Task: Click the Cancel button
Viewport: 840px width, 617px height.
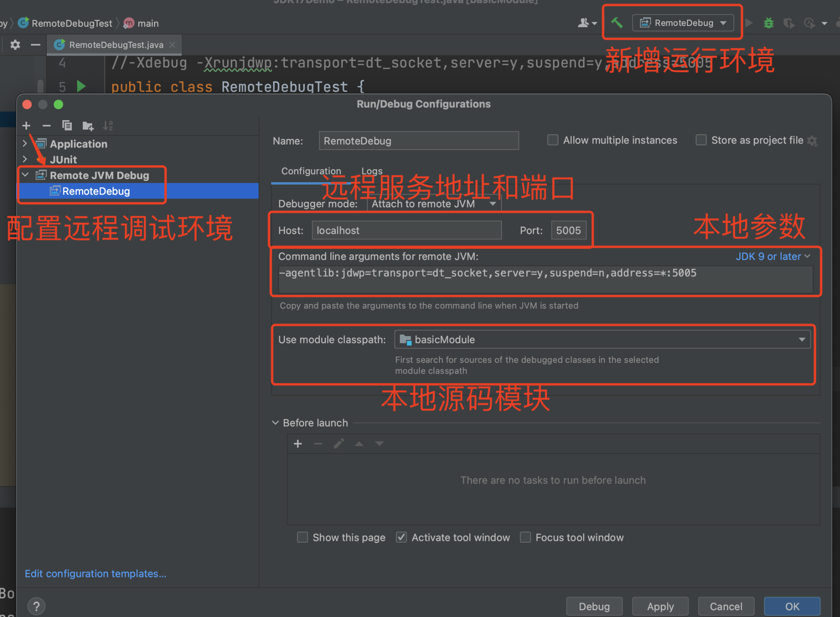Action: pos(726,606)
